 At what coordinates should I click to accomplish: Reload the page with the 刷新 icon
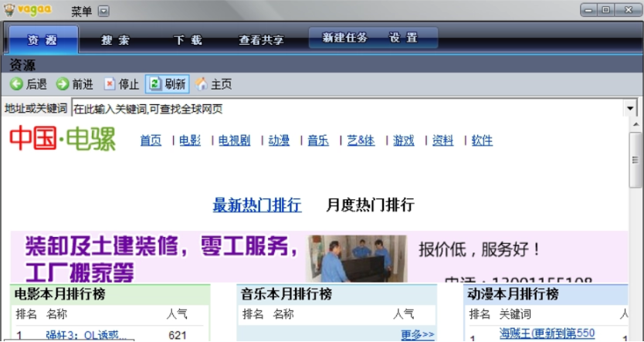[x=155, y=84]
